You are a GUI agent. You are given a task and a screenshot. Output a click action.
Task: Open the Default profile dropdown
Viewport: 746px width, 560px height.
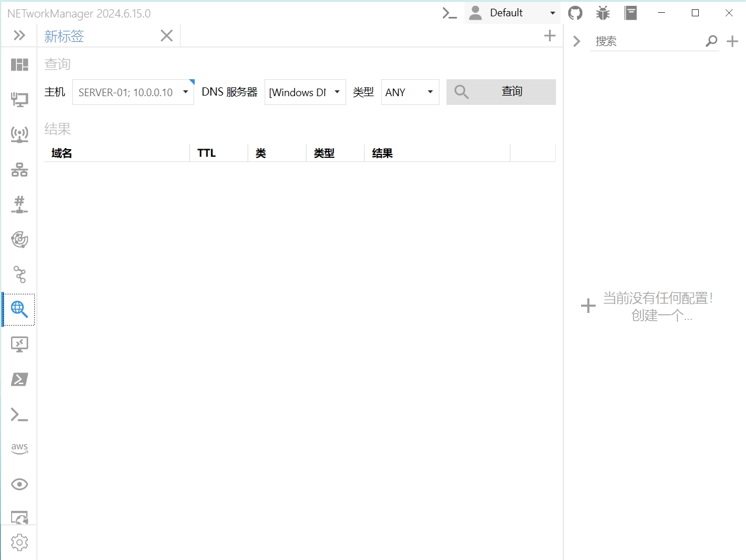click(512, 13)
